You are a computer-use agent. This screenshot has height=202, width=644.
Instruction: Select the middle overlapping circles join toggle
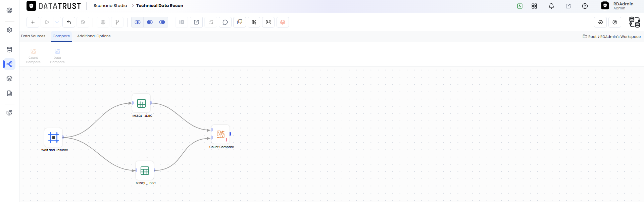150,22
